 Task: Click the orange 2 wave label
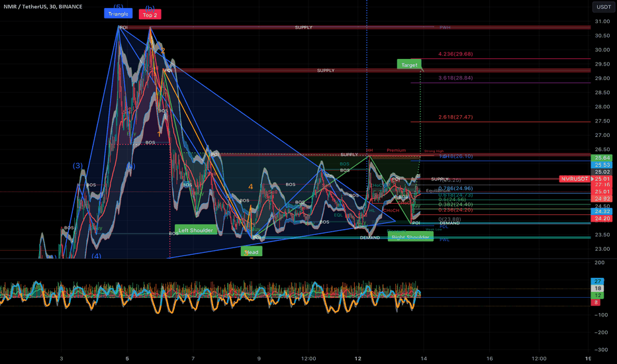pos(162,51)
